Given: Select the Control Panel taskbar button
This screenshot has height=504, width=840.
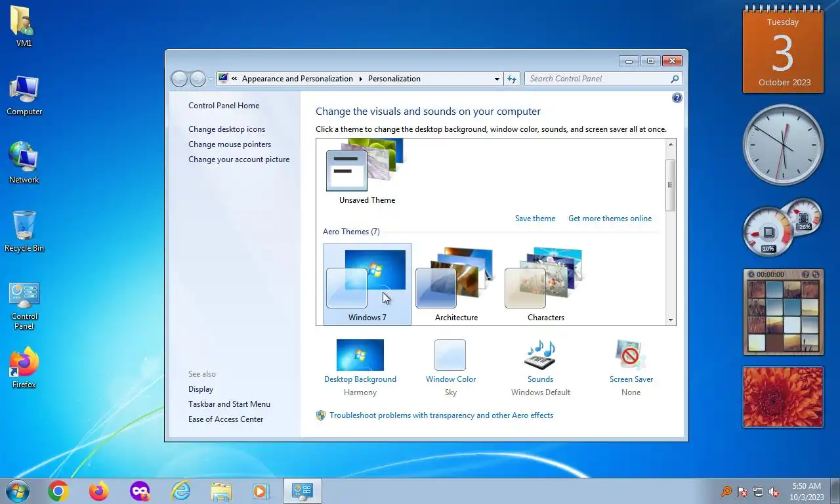Looking at the screenshot, I should click(x=302, y=491).
